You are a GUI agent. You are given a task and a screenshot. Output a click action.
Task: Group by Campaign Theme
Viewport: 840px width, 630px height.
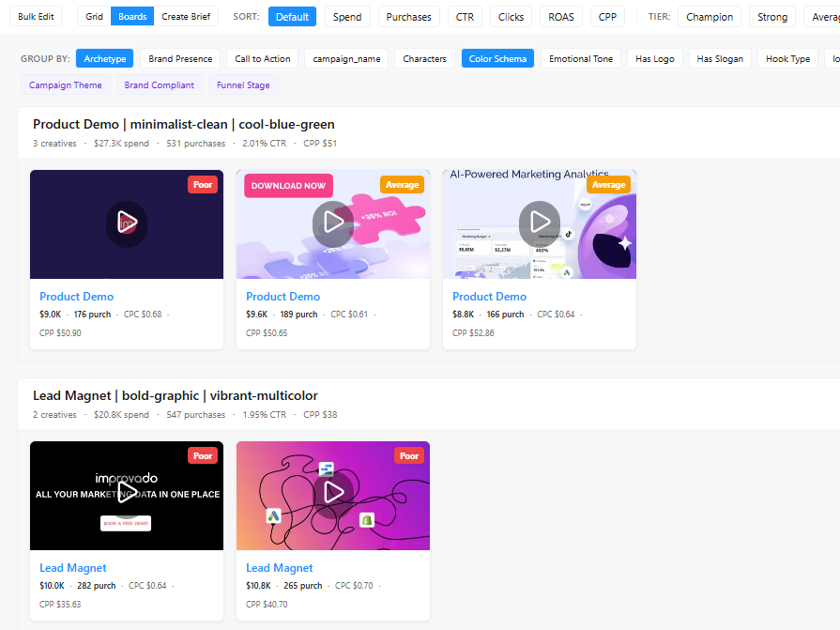pyautogui.click(x=66, y=85)
